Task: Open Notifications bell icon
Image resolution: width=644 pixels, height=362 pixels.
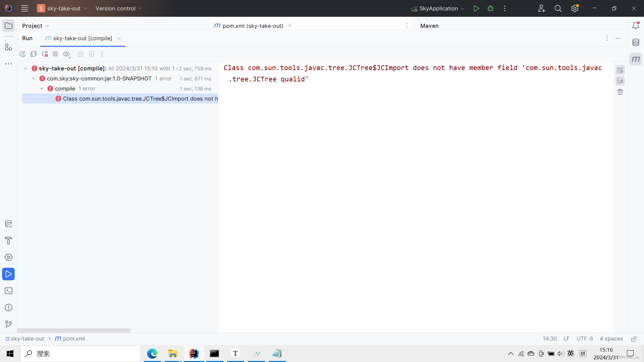Action: pyautogui.click(x=636, y=25)
